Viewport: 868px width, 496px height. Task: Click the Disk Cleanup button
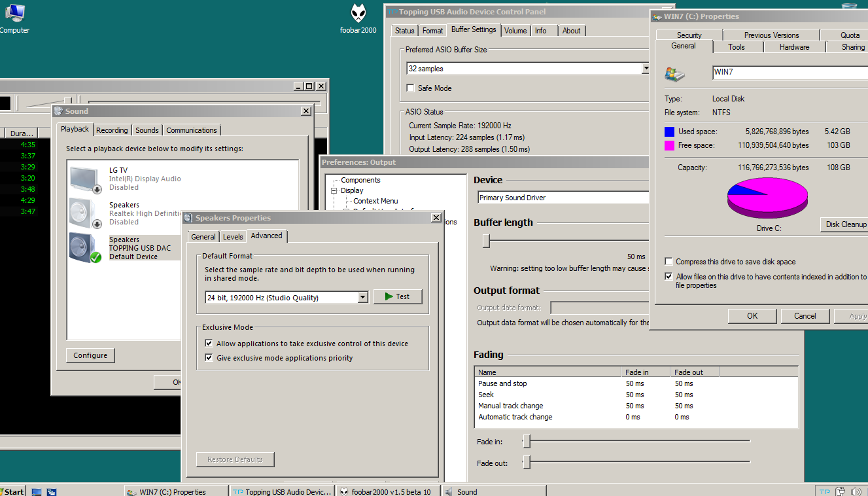tap(844, 224)
